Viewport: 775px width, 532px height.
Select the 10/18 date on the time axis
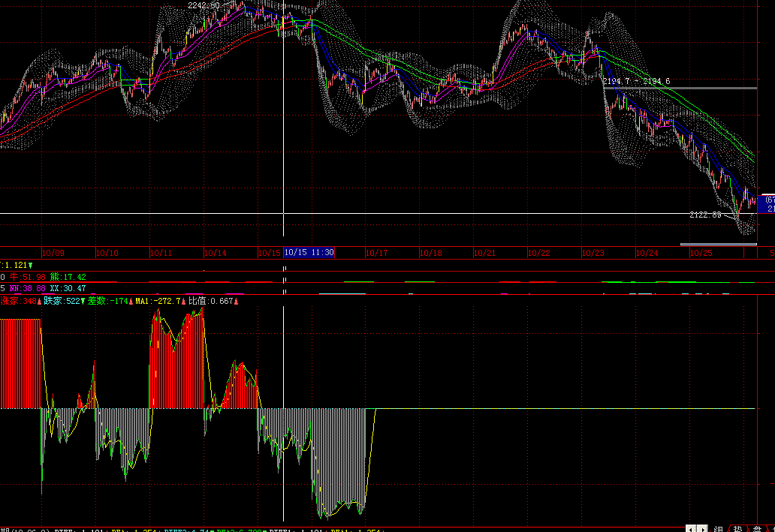tap(430, 253)
